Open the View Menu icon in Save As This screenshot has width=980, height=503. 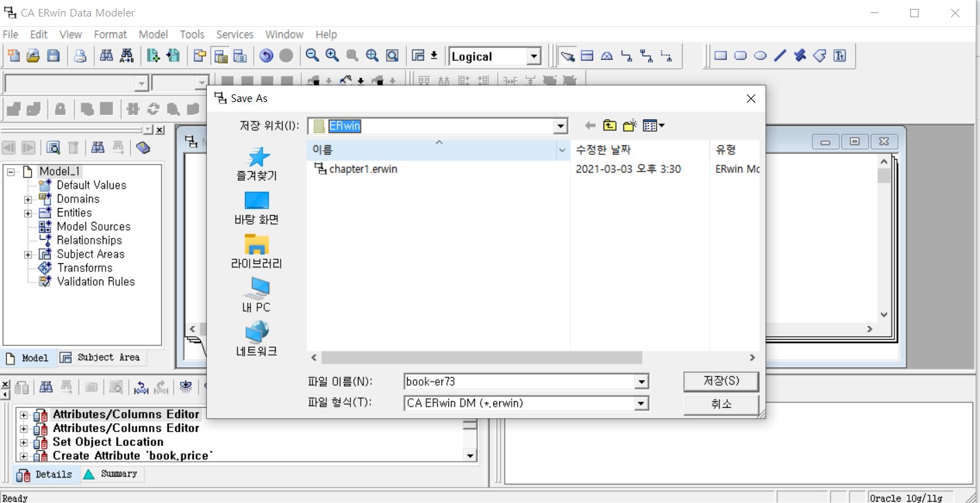653,125
